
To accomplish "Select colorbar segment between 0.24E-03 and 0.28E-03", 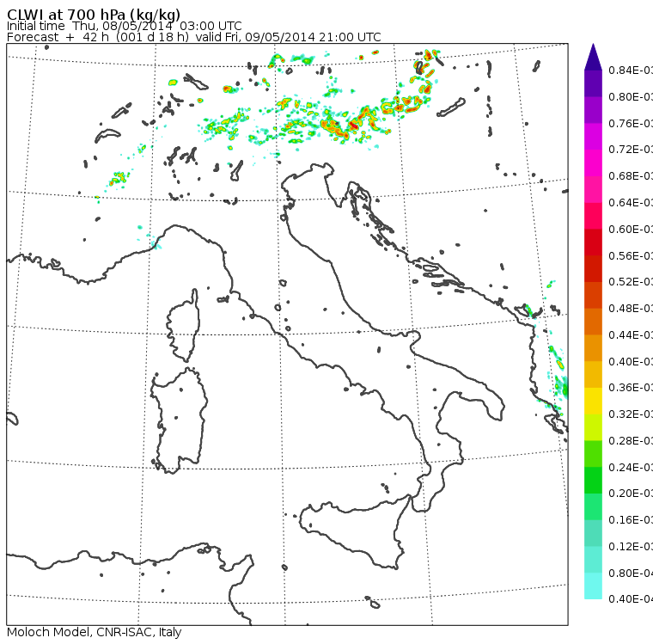I will pos(593,454).
